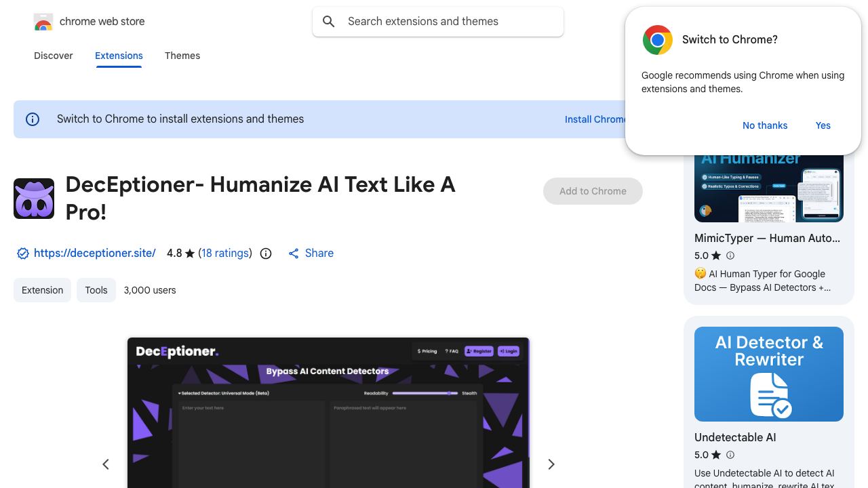Click the Tools category chip

(x=96, y=290)
